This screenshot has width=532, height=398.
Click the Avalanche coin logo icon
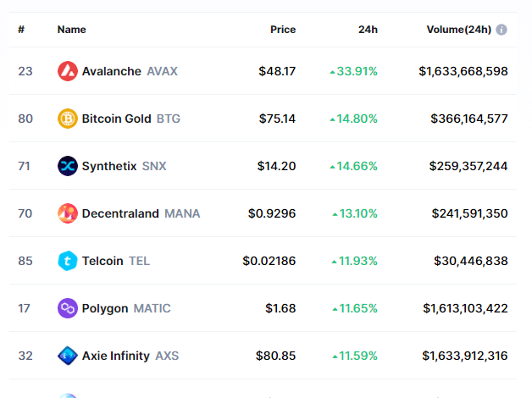(x=68, y=71)
